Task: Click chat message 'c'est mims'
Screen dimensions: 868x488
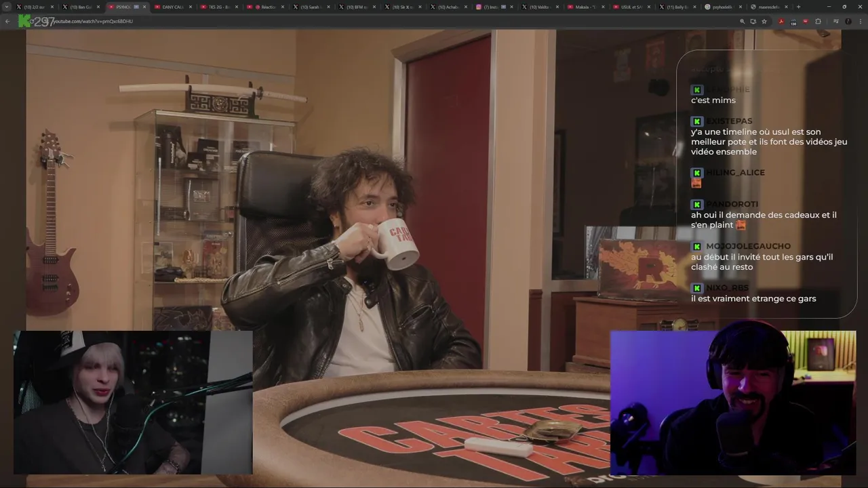Action: (713, 100)
